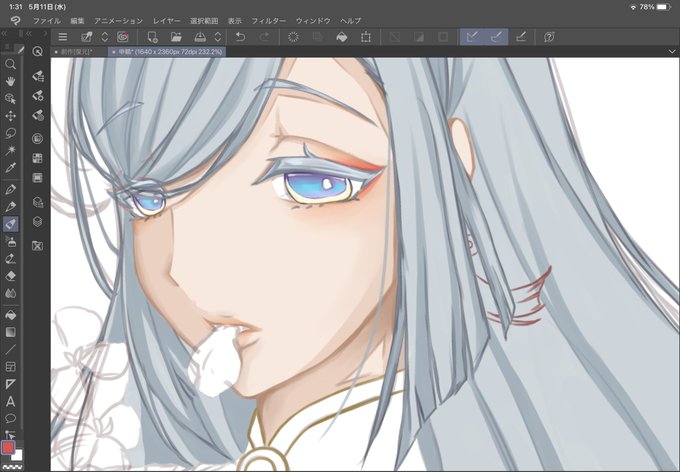Click the red foreground color swatch
This screenshot has height=472, width=680.
(8, 447)
